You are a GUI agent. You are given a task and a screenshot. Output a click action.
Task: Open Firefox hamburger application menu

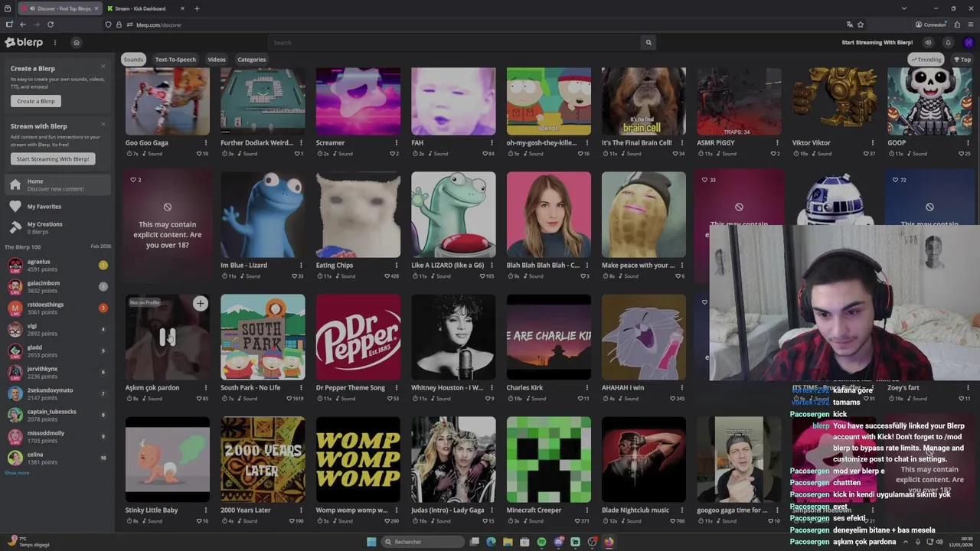(x=970, y=24)
